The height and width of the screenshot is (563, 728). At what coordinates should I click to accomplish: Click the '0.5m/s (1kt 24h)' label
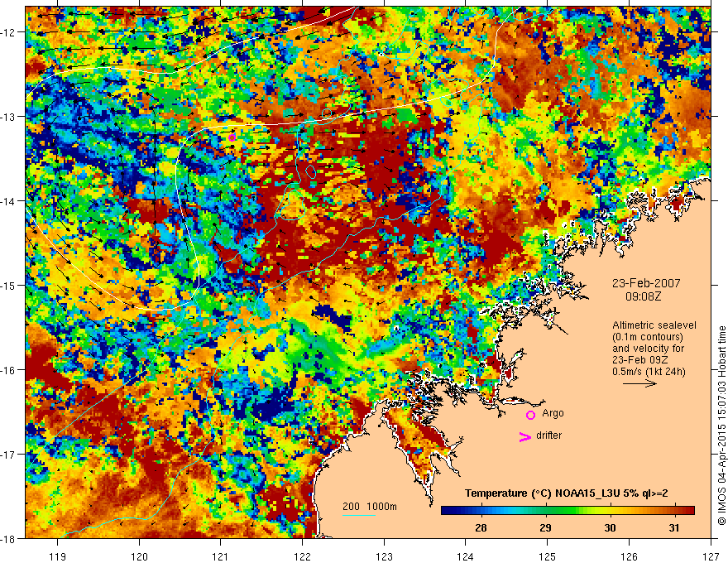(649, 372)
